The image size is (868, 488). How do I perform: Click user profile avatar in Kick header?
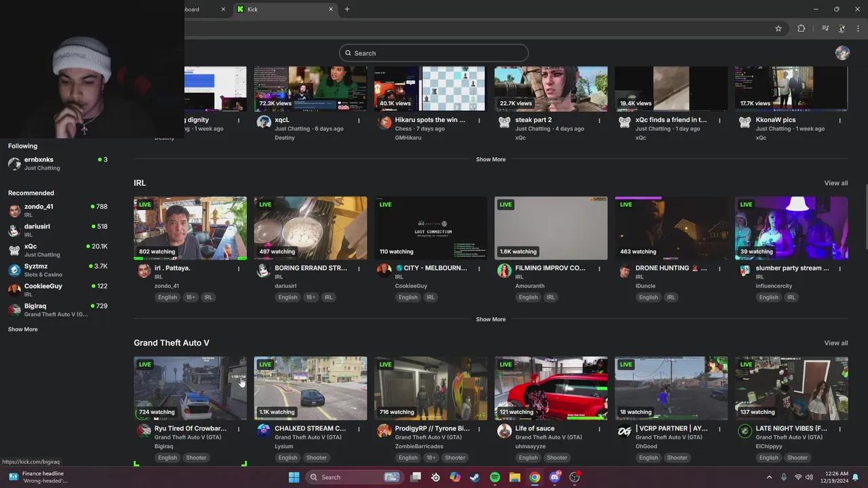pyautogui.click(x=842, y=53)
